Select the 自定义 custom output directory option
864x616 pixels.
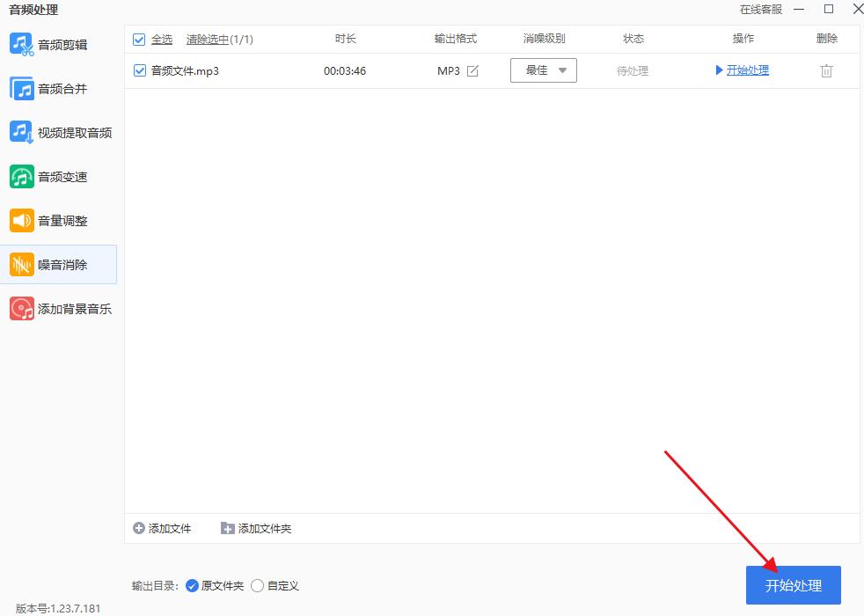(257, 585)
